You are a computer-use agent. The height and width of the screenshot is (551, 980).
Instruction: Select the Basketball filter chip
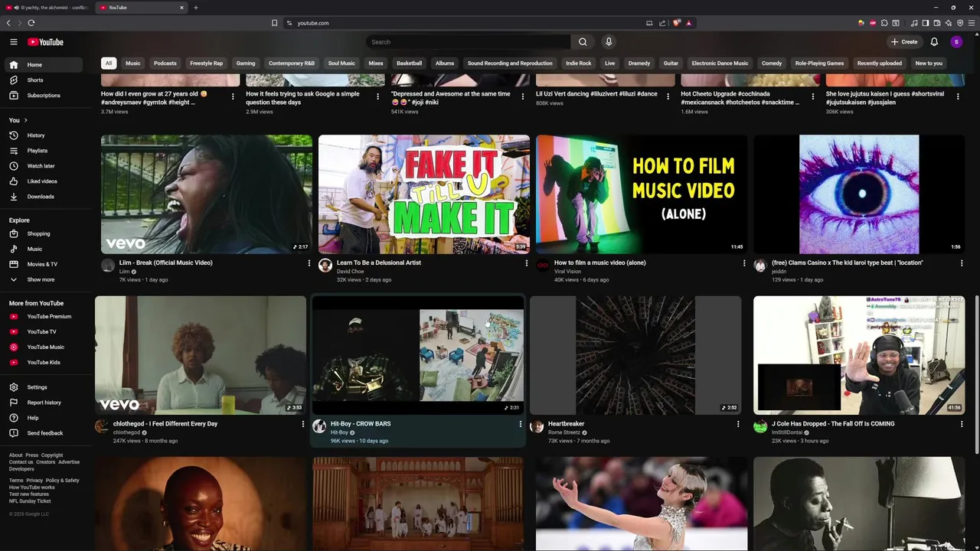click(409, 64)
